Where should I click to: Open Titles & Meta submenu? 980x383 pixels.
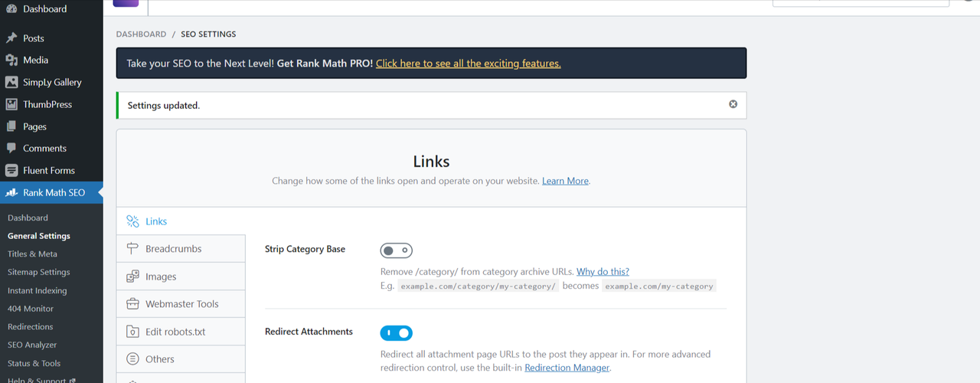click(x=32, y=254)
